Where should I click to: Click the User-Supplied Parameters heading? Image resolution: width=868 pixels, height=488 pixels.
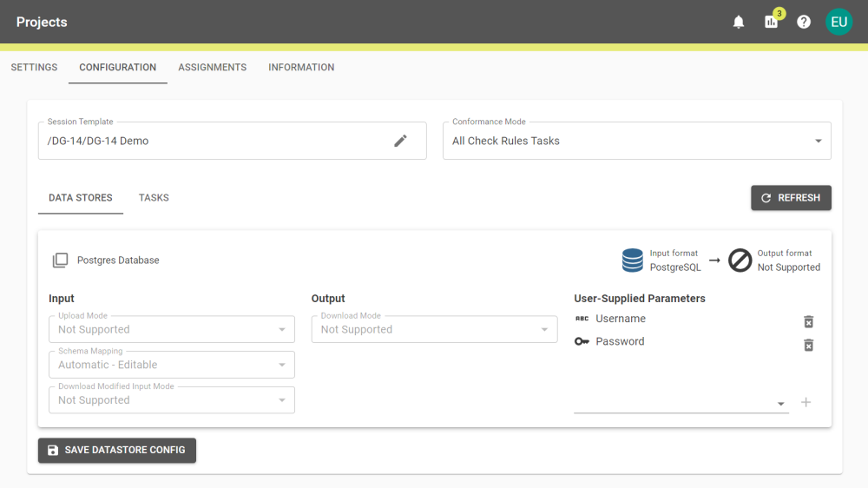[x=640, y=299]
